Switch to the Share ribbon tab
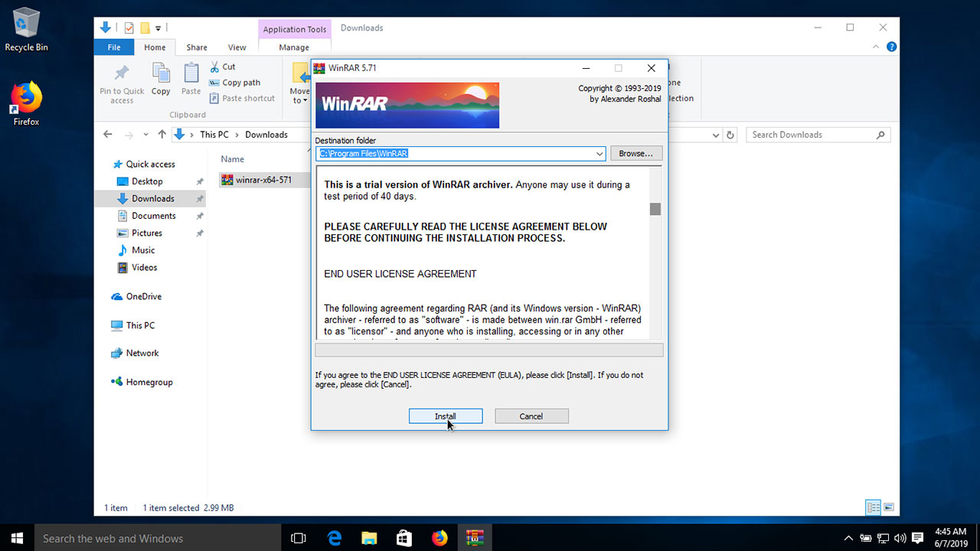Image resolution: width=980 pixels, height=551 pixels. point(197,47)
